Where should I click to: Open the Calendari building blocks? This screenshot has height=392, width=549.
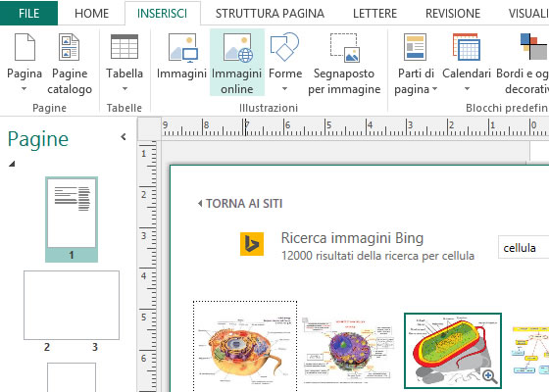coord(467,63)
